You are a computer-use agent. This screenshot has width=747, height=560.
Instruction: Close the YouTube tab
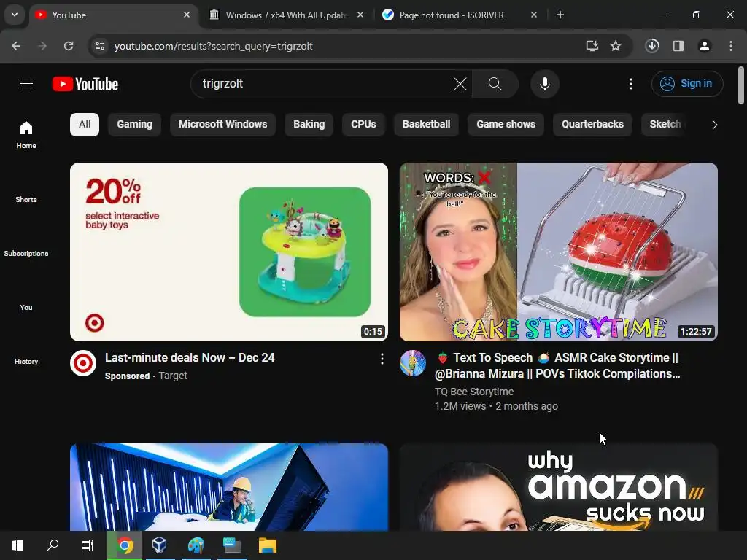tap(187, 15)
